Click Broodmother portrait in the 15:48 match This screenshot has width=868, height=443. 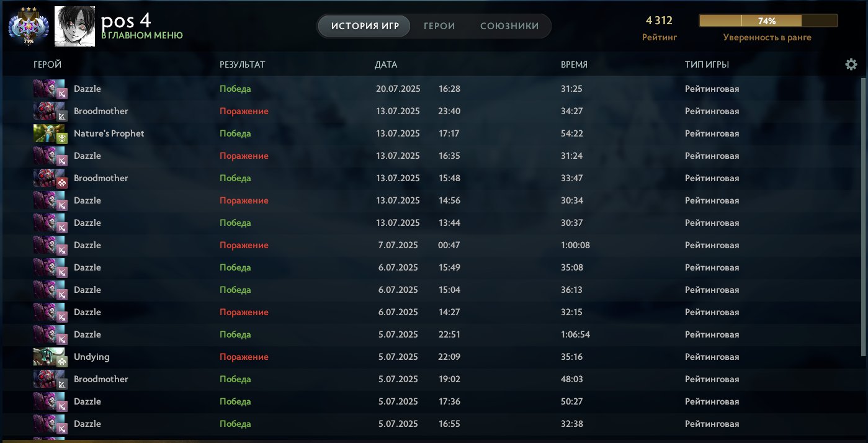pos(50,178)
